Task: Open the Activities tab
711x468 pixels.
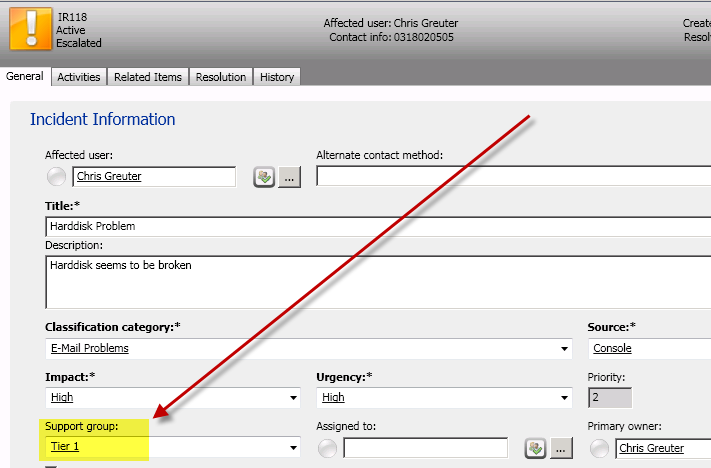Action: (78, 77)
